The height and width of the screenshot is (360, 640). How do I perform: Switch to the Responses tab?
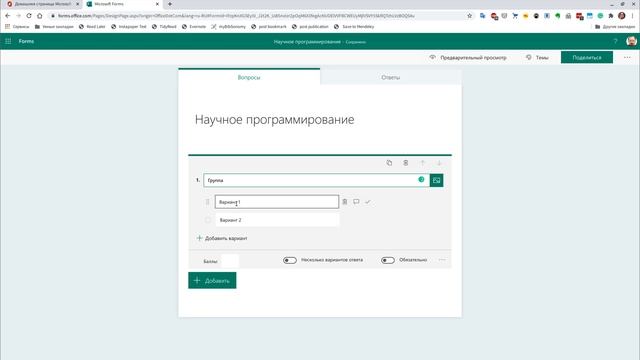click(391, 77)
